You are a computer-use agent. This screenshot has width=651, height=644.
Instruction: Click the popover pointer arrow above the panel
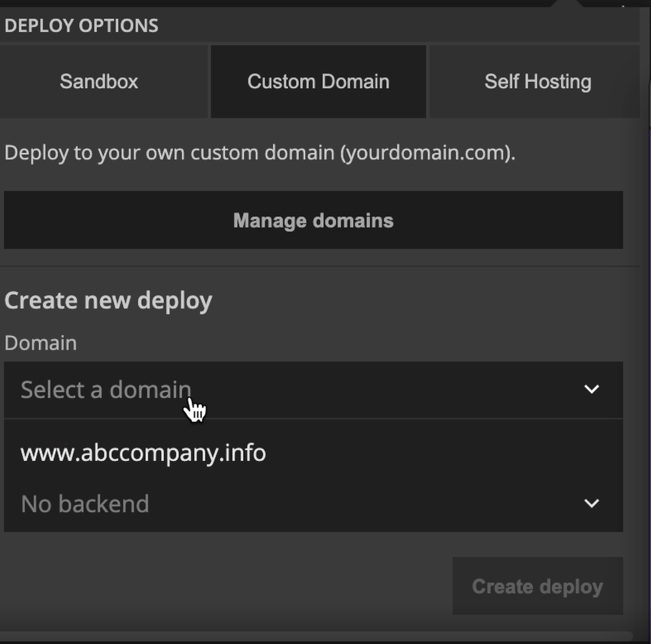pos(567,3)
